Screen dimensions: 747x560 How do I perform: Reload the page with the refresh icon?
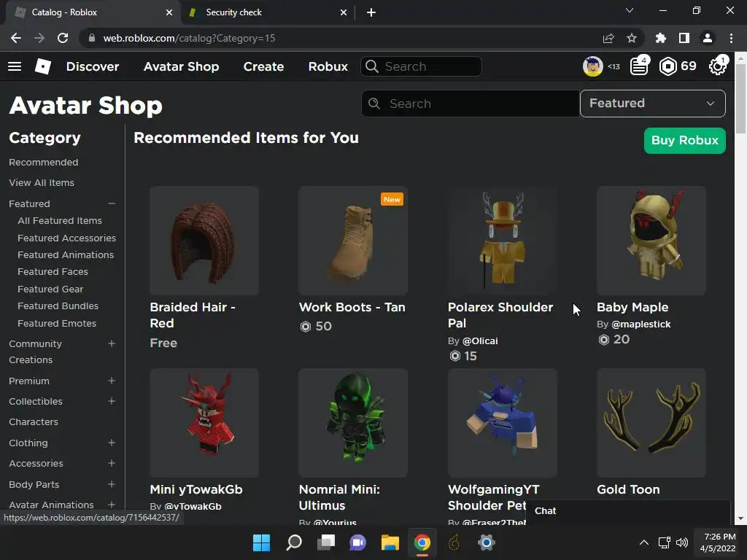63,38
